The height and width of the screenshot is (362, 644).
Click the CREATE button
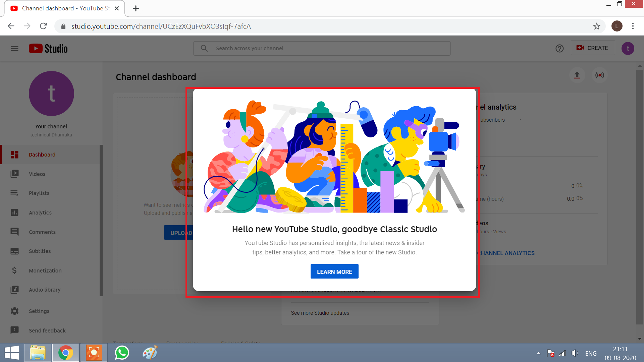(593, 48)
